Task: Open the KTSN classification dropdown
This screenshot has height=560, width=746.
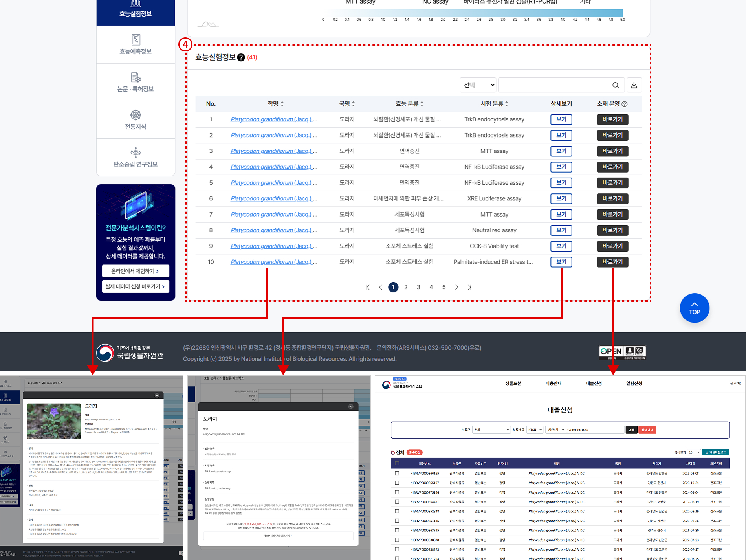Action: [535, 430]
